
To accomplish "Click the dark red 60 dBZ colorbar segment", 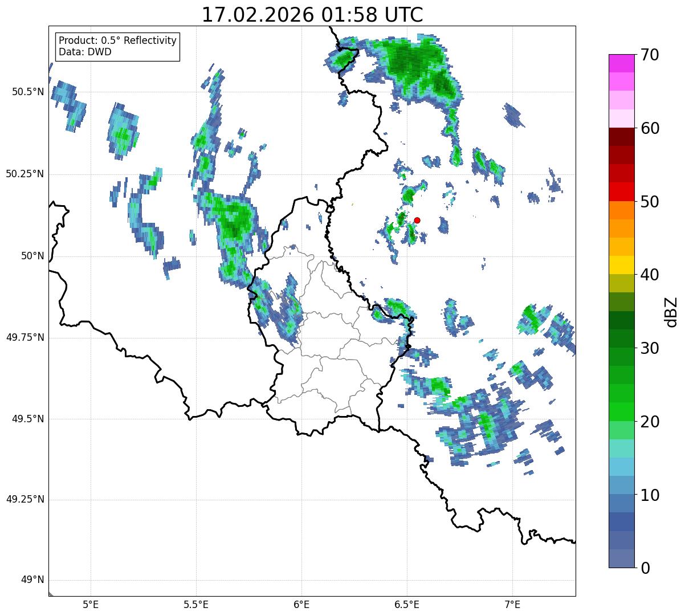I will [x=621, y=137].
